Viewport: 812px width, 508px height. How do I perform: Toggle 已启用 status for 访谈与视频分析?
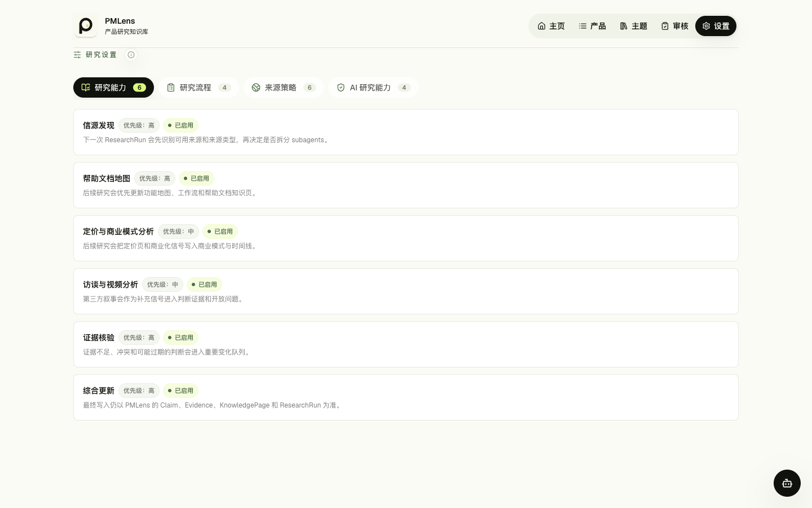click(204, 284)
